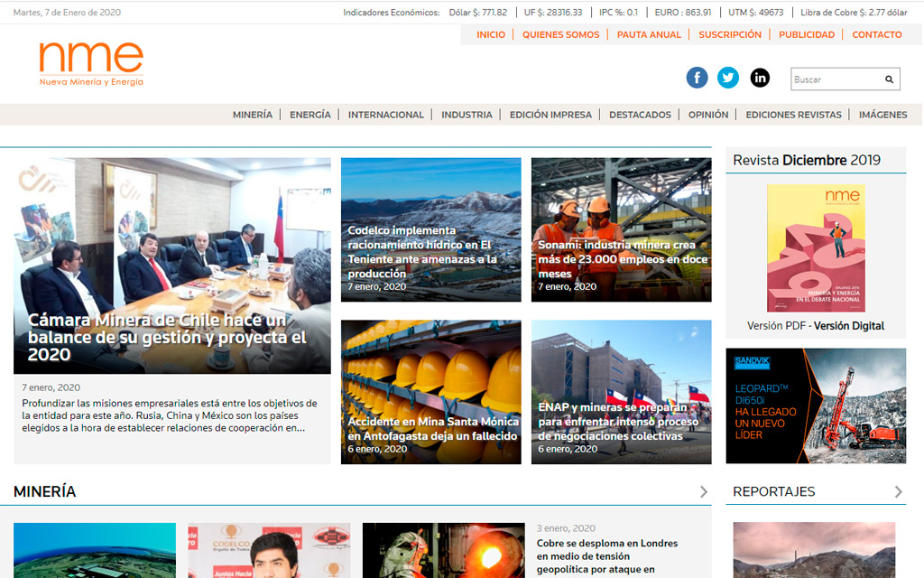Click the EURO : 863.91 indicator

click(682, 13)
